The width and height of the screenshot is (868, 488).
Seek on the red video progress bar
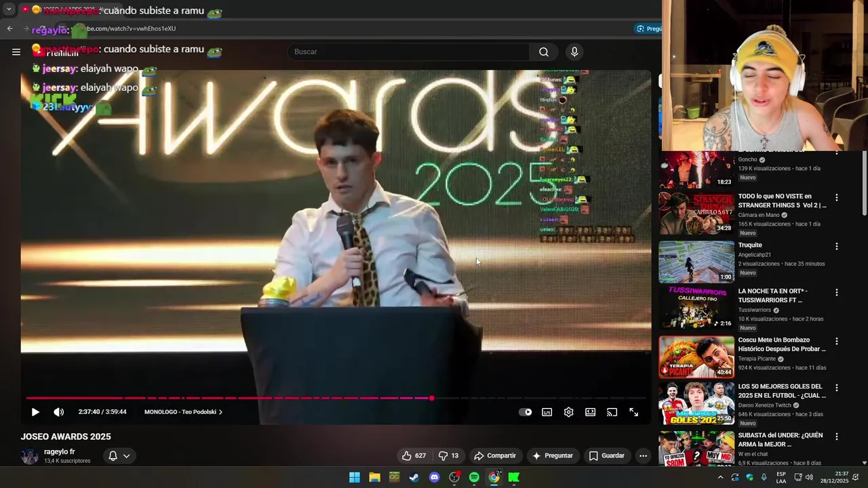coord(336,398)
